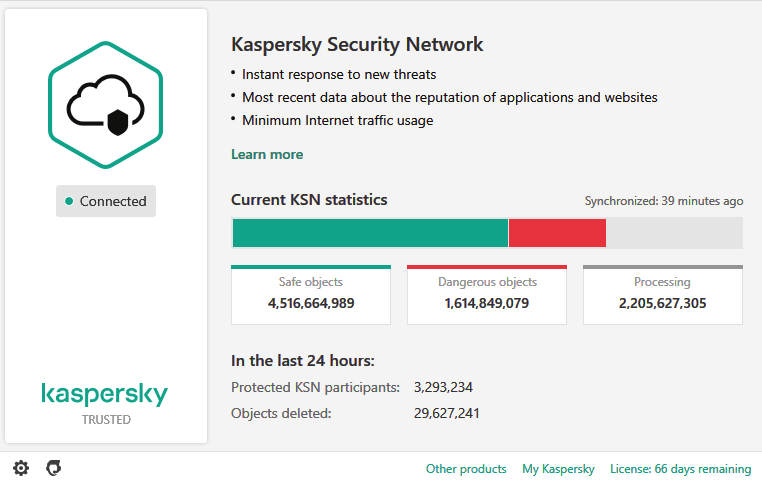Click the green Connected status dot
Viewport: 762px width, 481px height.
coord(69,201)
